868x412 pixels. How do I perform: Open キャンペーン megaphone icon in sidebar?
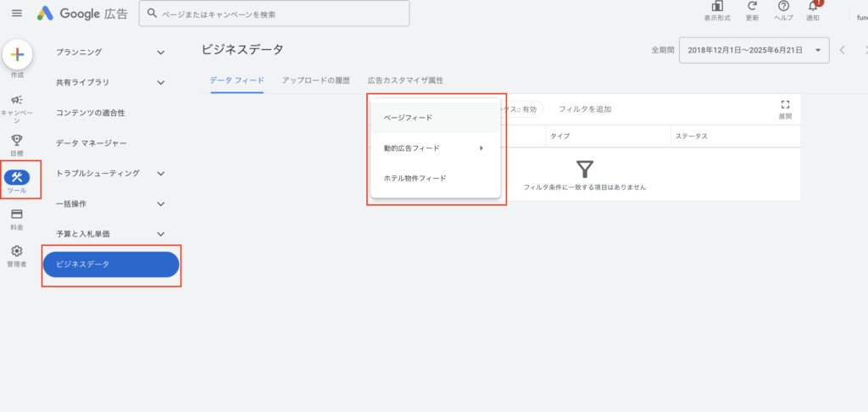click(x=17, y=100)
